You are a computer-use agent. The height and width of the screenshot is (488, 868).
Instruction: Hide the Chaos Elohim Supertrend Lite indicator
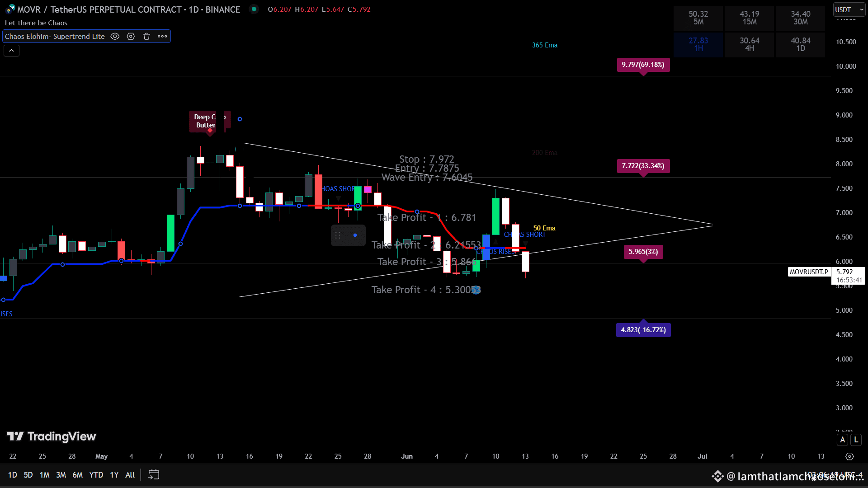pos(115,37)
